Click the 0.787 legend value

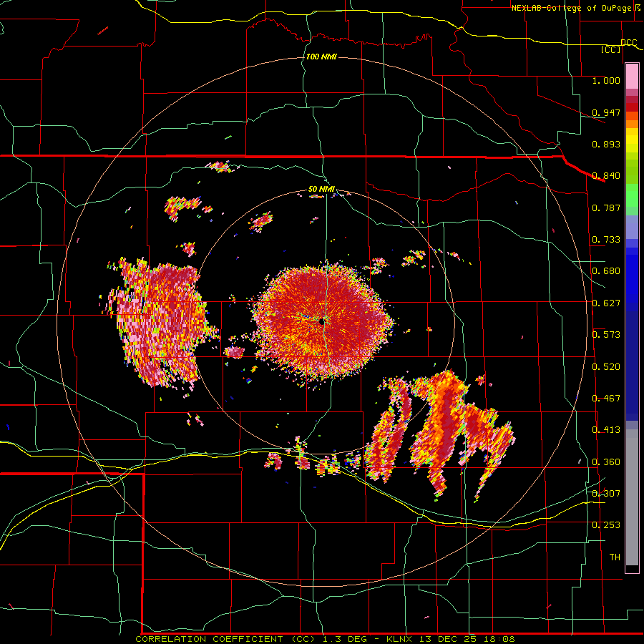606,208
